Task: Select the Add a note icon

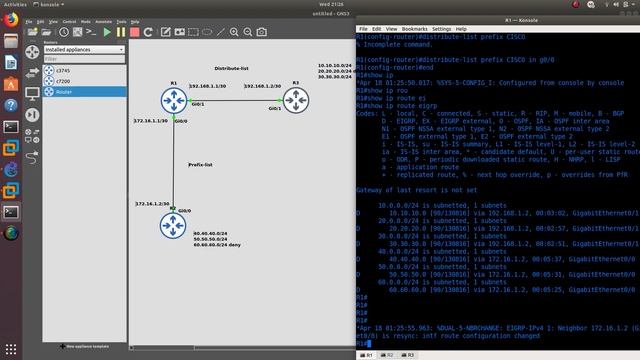Action: click(x=165, y=32)
